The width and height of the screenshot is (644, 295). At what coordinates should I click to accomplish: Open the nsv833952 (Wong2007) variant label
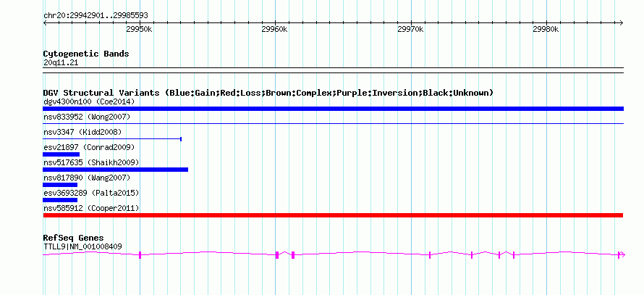click(x=87, y=117)
